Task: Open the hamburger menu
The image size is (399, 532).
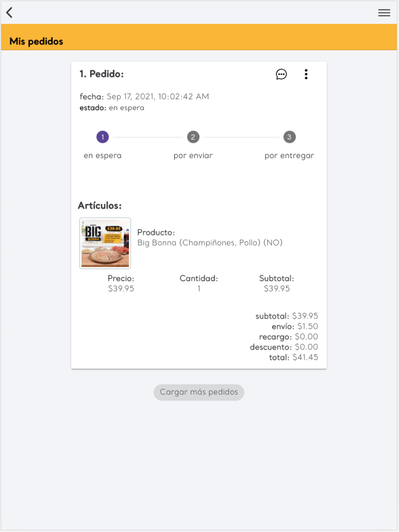Action: click(384, 13)
